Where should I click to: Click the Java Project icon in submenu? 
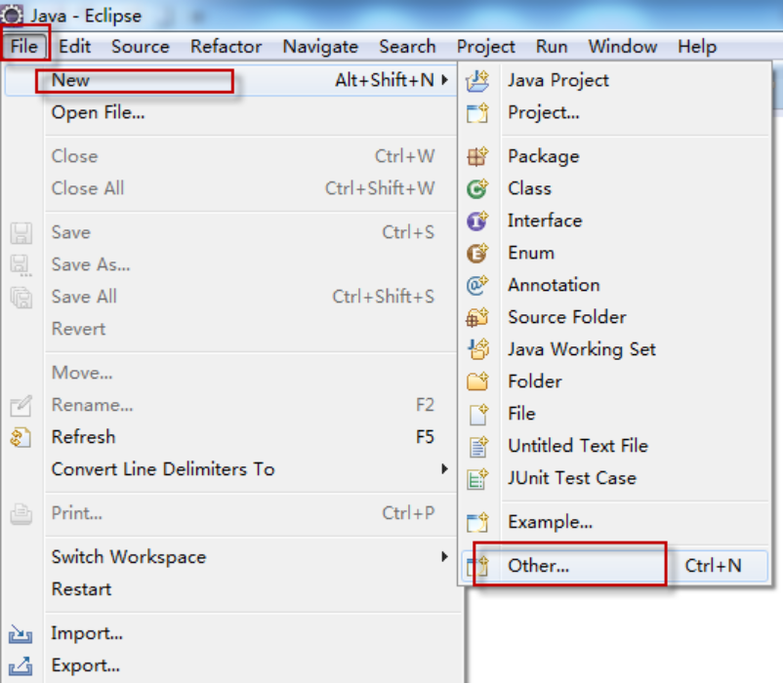(477, 80)
